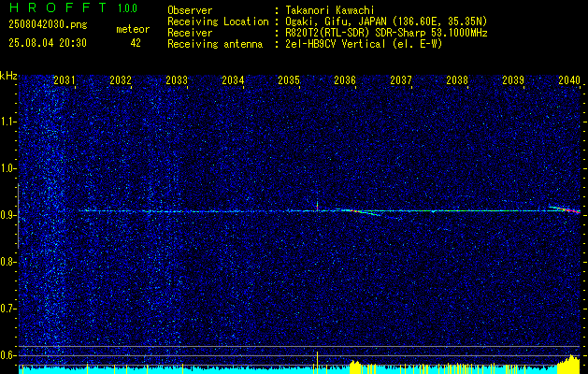Click the 1.1 kHz frequency label
Screen dimensions: 588x374
click(8, 122)
